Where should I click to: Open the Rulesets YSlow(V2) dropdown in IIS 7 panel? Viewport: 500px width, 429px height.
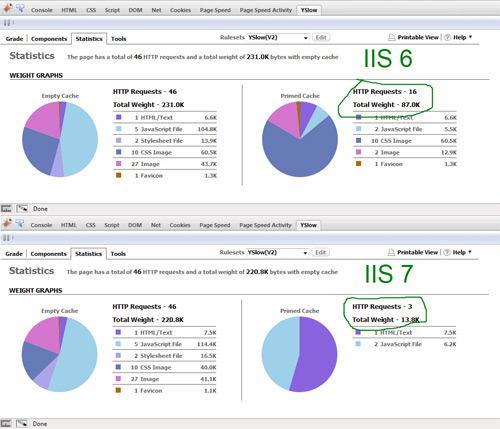tap(277, 252)
